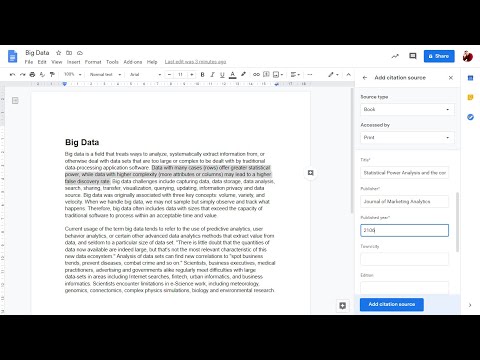Screen dimensions: 480x360
Task: Click the Explore button at the bottom
Action: 342,305
